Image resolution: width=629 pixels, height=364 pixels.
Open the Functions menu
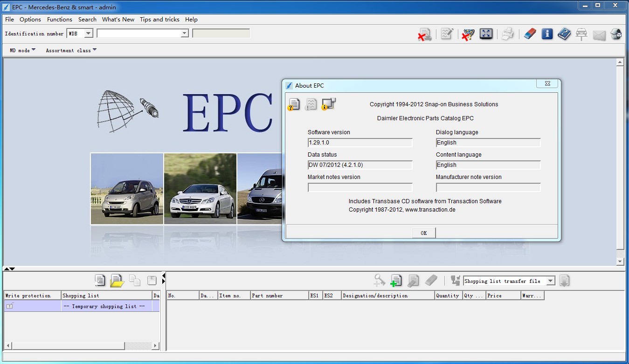coord(60,19)
